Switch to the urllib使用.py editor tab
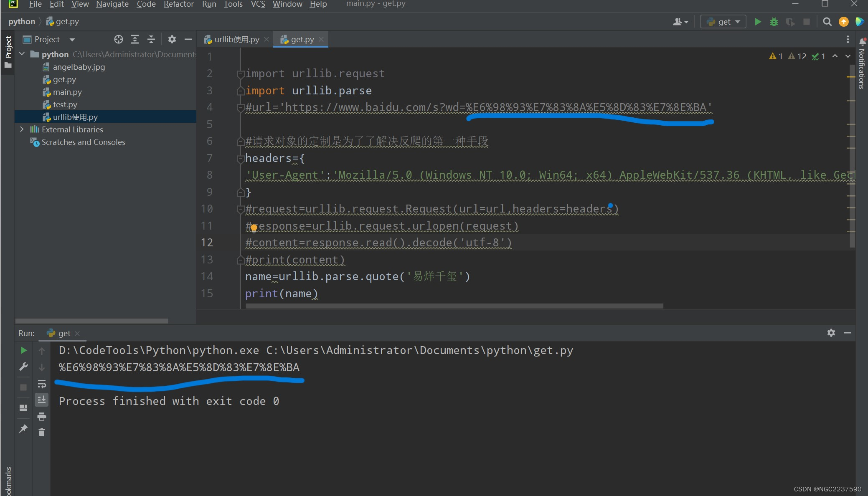Viewport: 868px width, 496px height. click(x=235, y=39)
